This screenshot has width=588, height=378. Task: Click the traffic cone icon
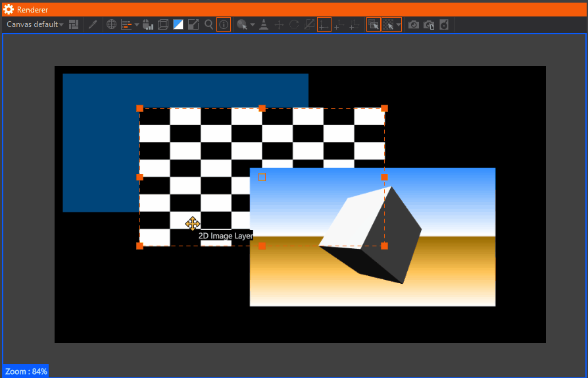(264, 24)
